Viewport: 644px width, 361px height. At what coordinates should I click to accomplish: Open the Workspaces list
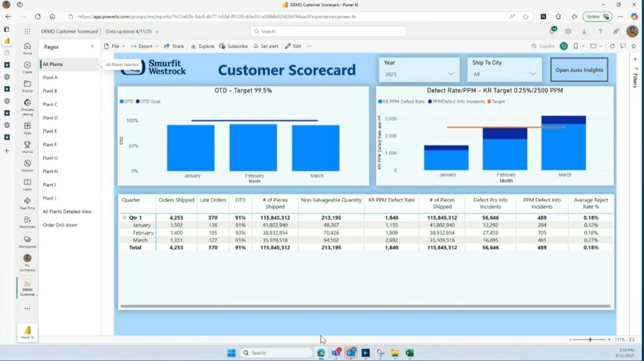(27, 242)
